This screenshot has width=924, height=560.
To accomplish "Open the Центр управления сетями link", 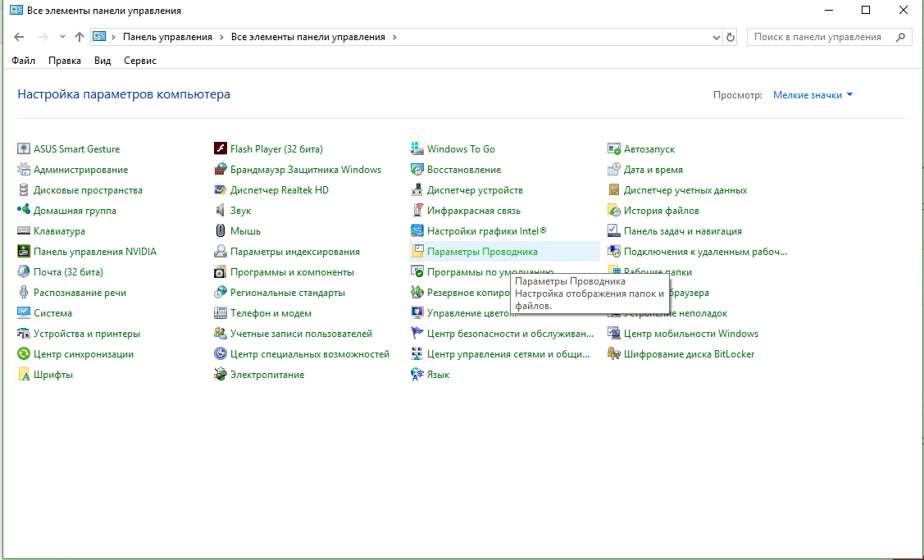I will (508, 354).
